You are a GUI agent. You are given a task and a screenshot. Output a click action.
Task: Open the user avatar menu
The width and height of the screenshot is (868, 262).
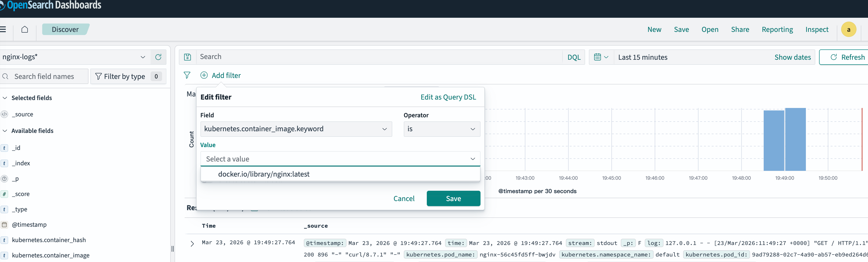[x=848, y=30]
